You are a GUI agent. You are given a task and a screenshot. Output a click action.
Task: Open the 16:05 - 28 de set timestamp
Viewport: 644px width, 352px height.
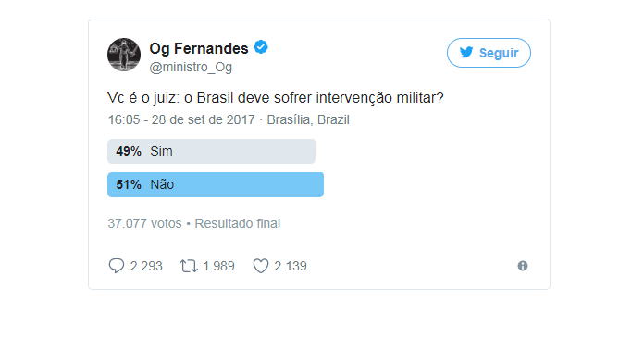(181, 119)
